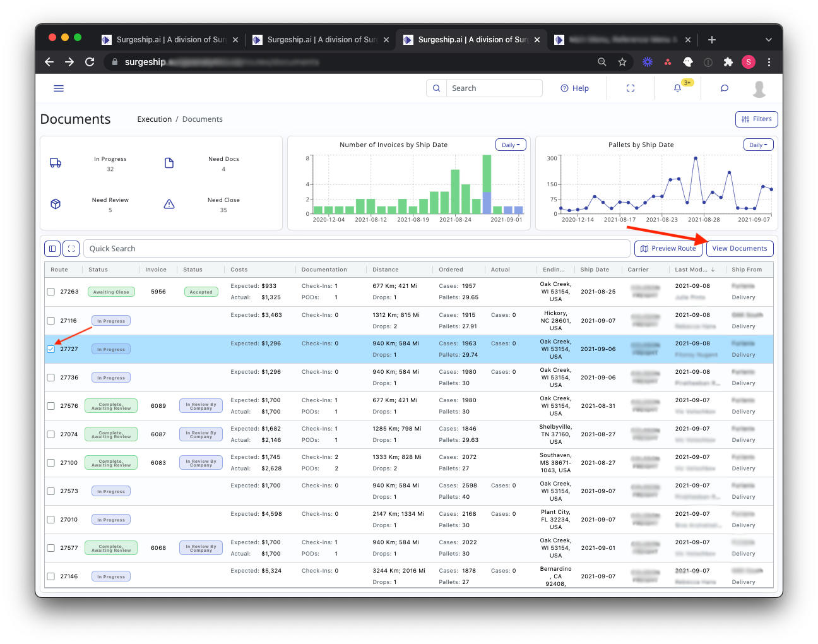
Task: Open the Filters panel
Action: pos(757,119)
